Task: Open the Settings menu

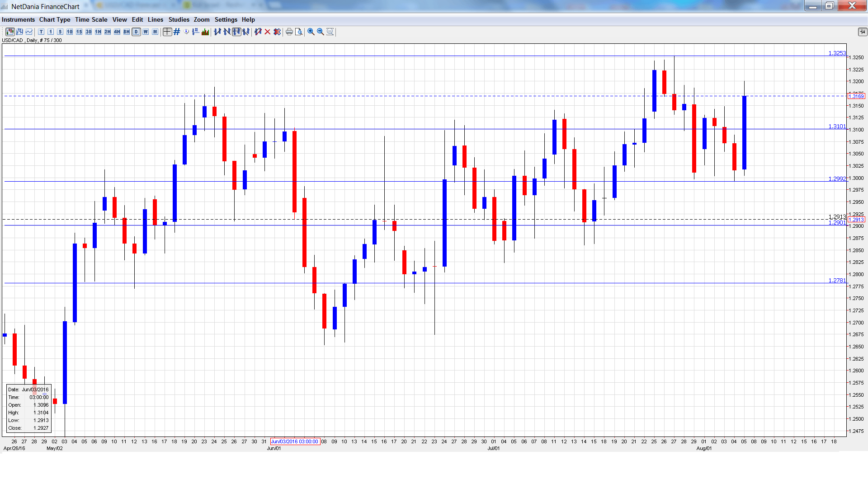Action: coord(226,19)
